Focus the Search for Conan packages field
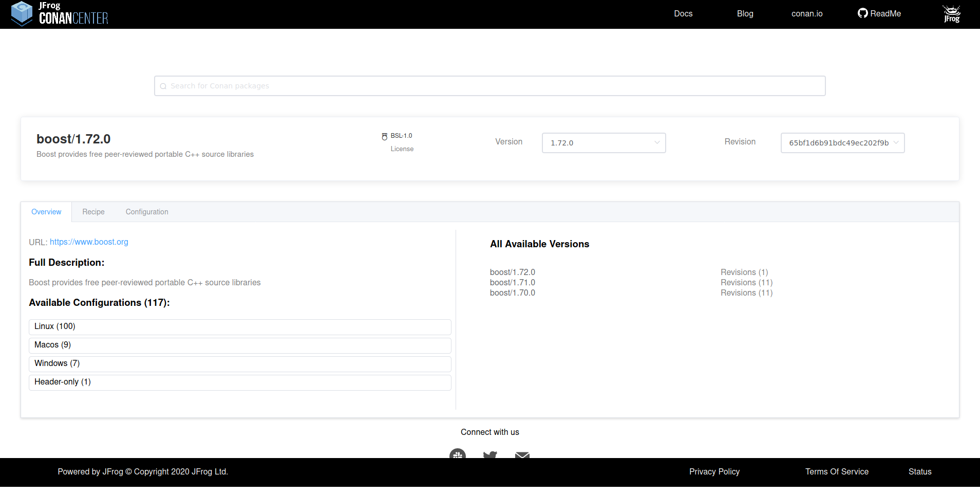The height and width of the screenshot is (493, 980). point(490,86)
